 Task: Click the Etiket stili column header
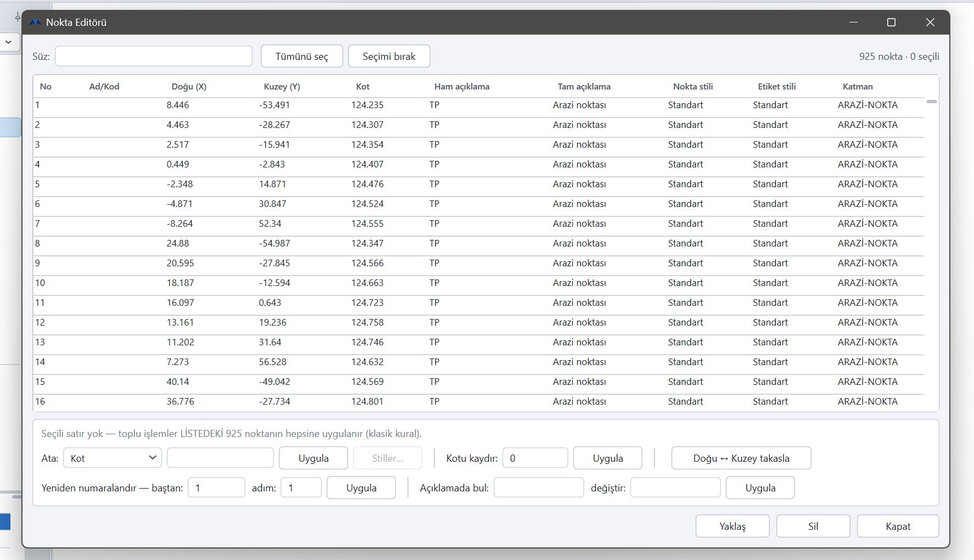coord(777,86)
